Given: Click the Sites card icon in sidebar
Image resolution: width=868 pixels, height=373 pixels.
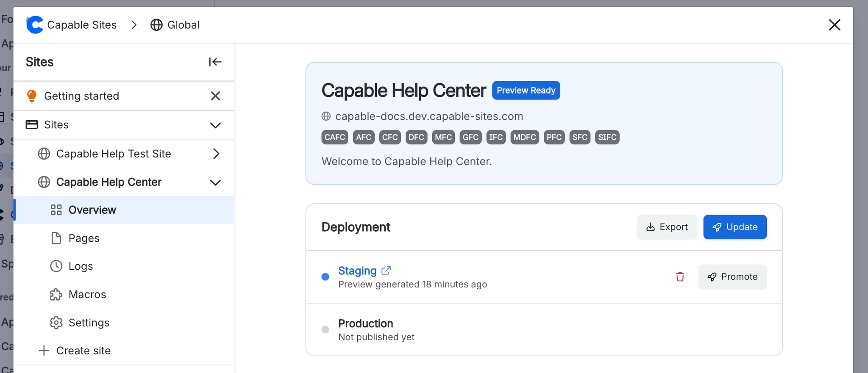Looking at the screenshot, I should [x=32, y=124].
